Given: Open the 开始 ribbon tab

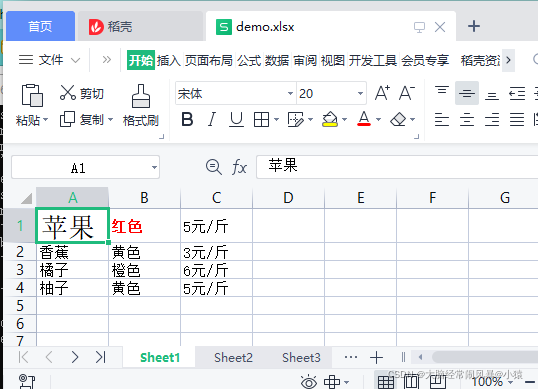Looking at the screenshot, I should coord(141,60).
